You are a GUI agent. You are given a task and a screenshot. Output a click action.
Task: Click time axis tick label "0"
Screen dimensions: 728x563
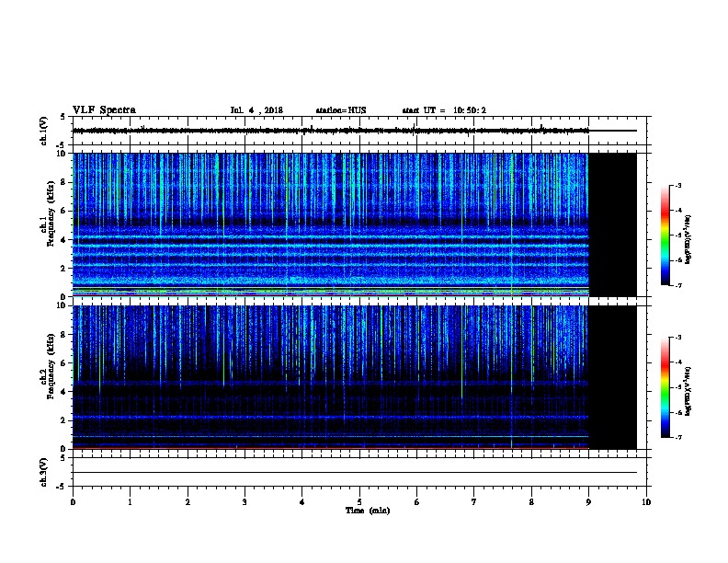73,502
